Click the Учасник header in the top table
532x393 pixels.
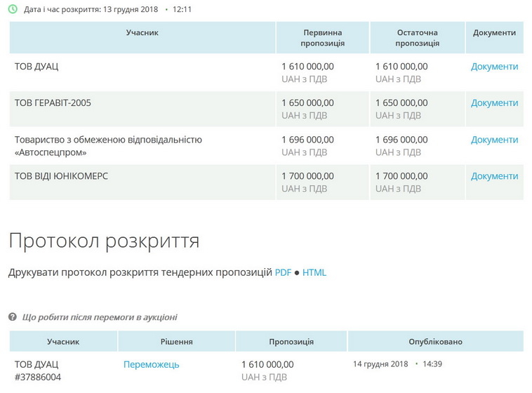click(142, 33)
